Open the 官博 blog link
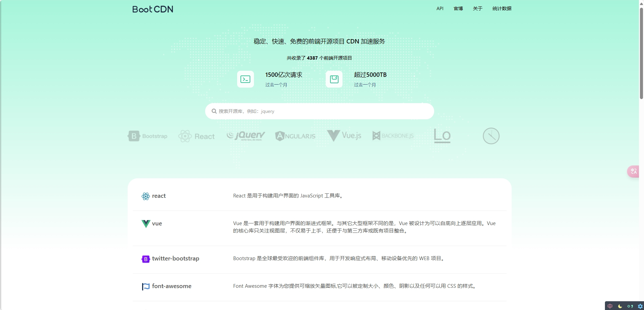The height and width of the screenshot is (310, 644). 458,8
